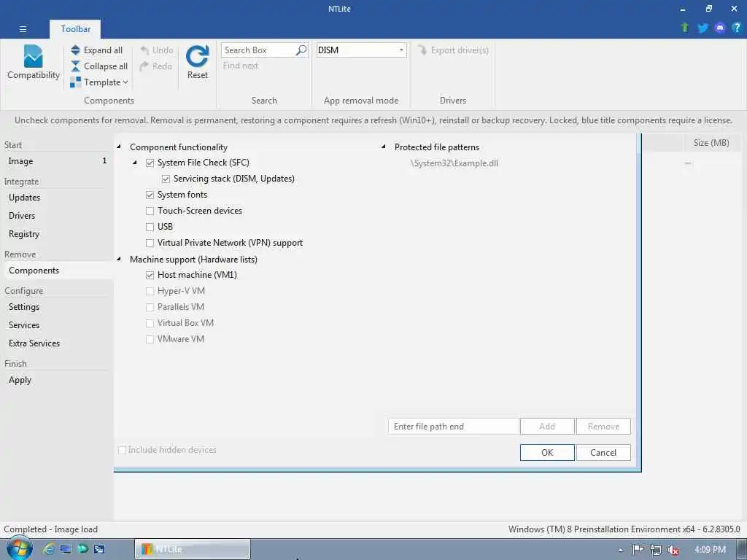The height and width of the screenshot is (560, 747).
Task: Click the Redo button
Action: coord(156,66)
